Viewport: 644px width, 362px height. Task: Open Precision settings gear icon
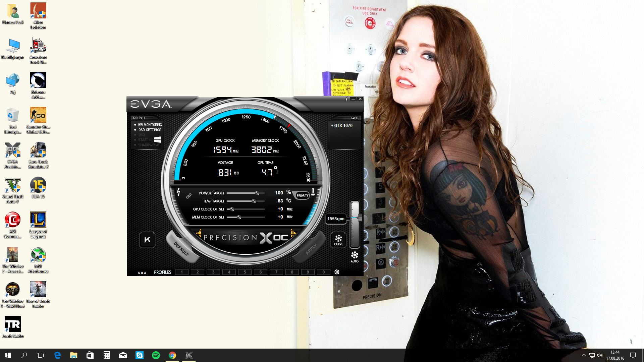[x=337, y=272]
